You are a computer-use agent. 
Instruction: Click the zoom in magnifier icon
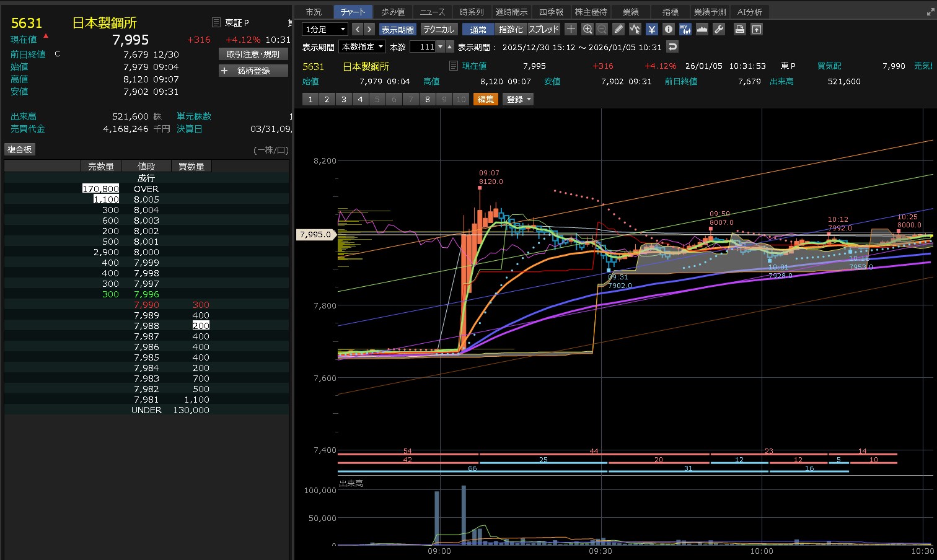pyautogui.click(x=587, y=29)
